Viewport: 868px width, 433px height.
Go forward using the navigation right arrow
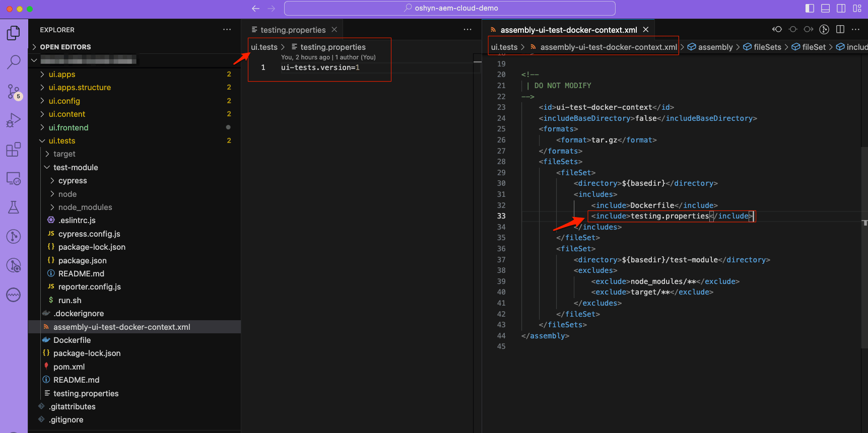(x=272, y=9)
